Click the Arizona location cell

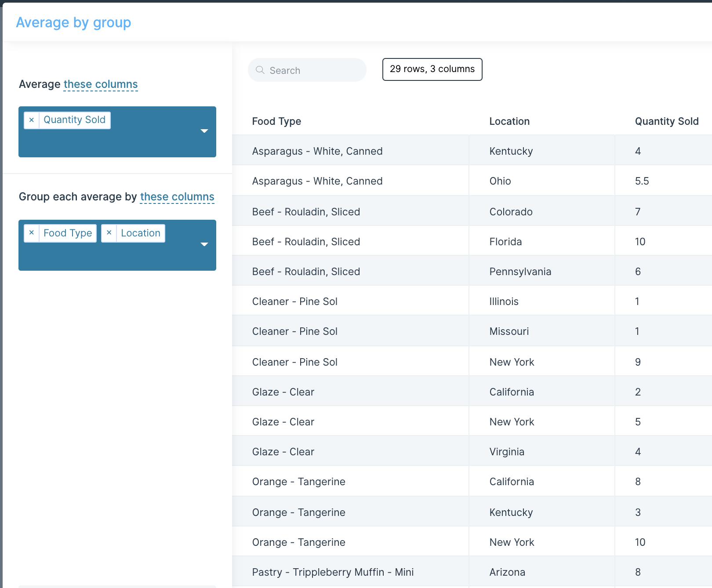click(508, 572)
